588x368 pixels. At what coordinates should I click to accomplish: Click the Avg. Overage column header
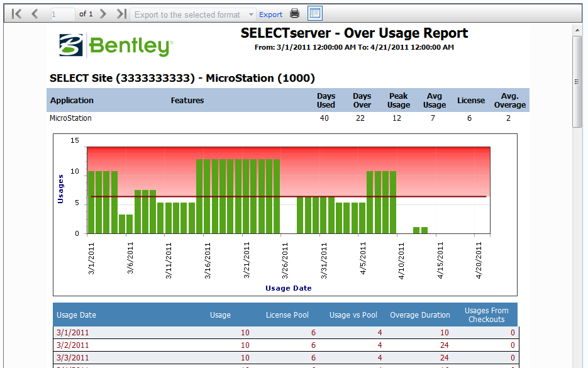[x=509, y=101]
